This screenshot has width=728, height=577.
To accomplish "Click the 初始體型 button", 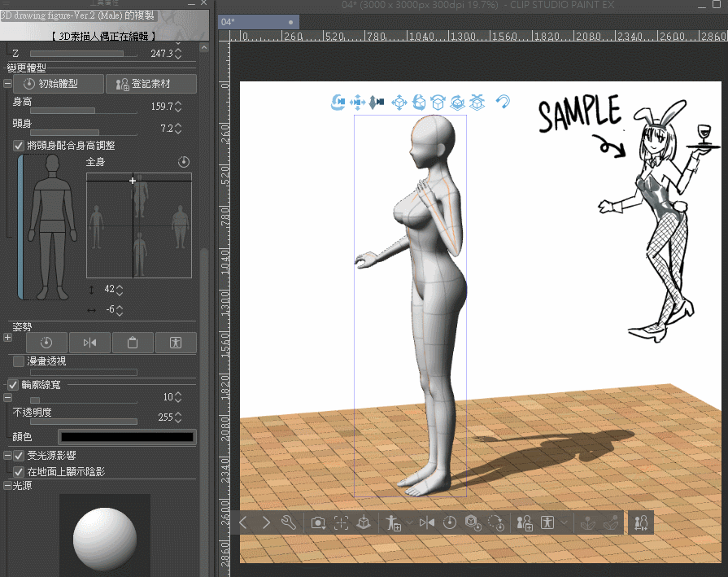I will 59,84.
